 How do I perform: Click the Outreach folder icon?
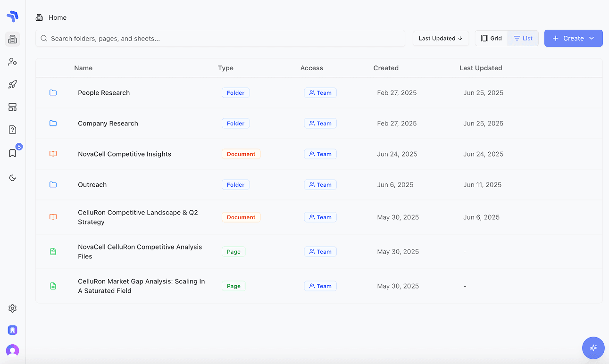(x=53, y=185)
